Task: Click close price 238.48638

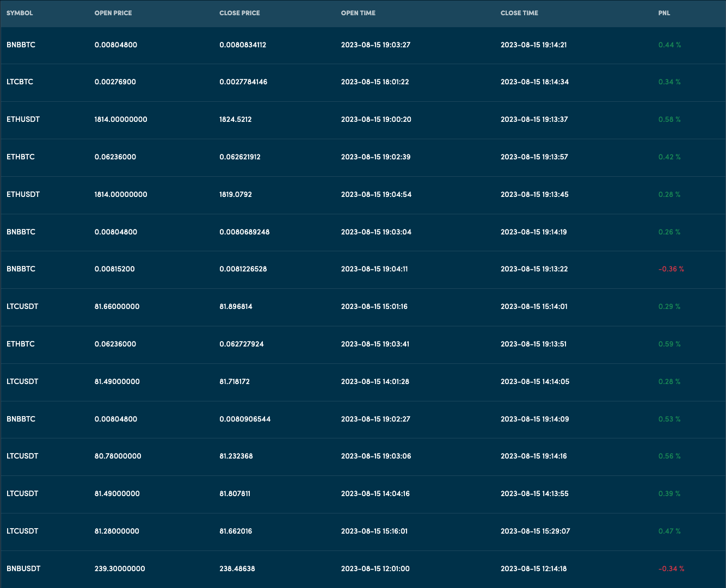Action: (x=237, y=569)
